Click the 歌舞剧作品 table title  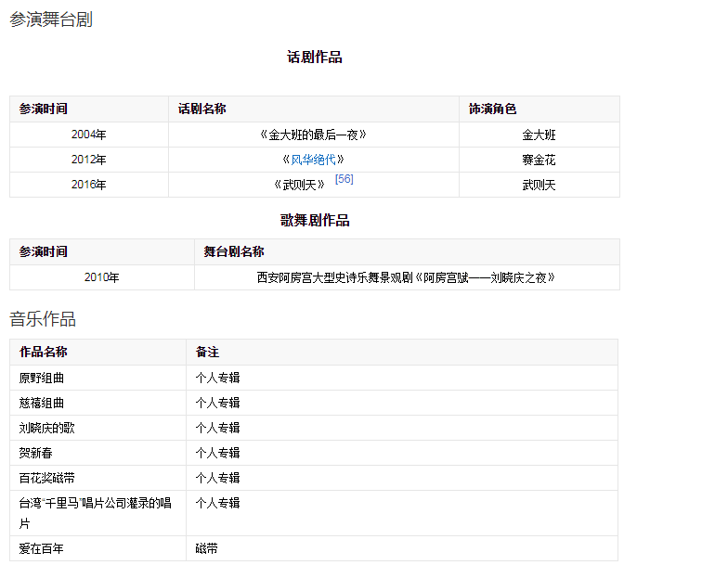click(x=314, y=221)
